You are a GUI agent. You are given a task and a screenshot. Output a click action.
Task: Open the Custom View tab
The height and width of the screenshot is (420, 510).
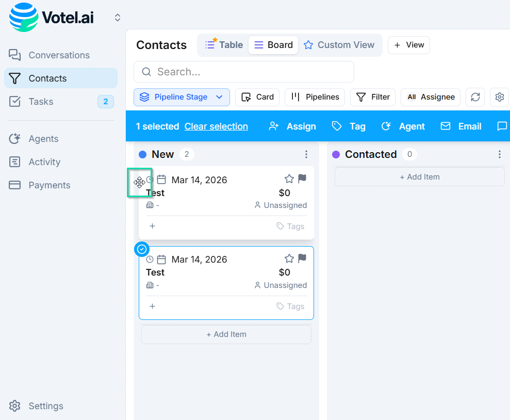(x=340, y=45)
